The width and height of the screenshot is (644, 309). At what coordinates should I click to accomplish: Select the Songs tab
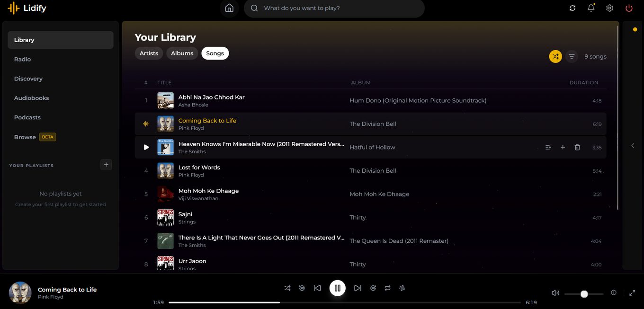215,53
